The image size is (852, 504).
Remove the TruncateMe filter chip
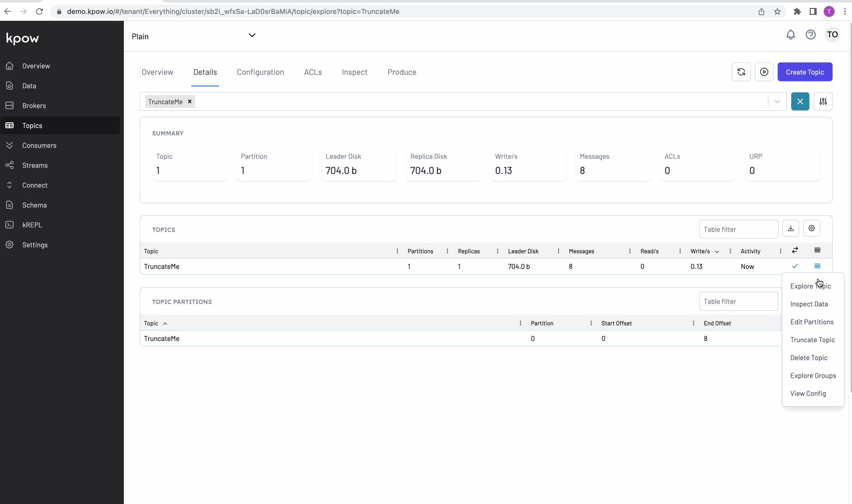[189, 101]
